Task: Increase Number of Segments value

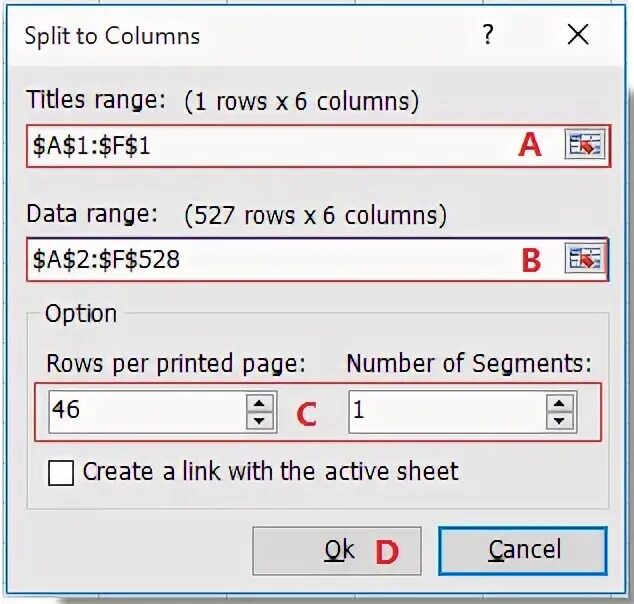Action: (561, 402)
